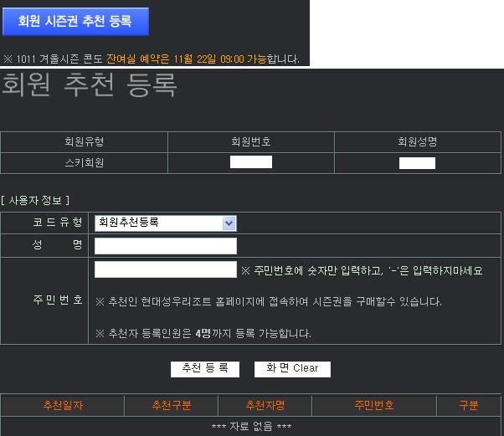
Task: Click the white box under 회원번호
Action: coord(251,162)
